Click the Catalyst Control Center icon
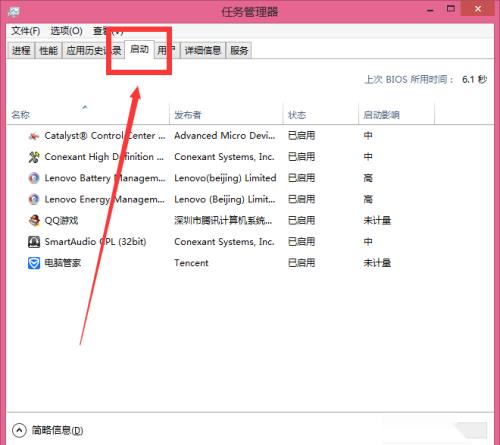The width and height of the screenshot is (500, 445). tap(34, 136)
